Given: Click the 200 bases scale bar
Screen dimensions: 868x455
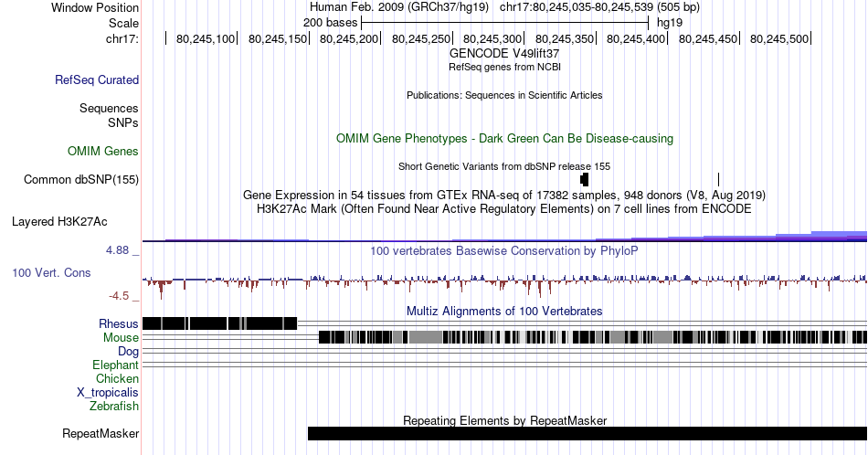Looking at the screenshot, I should (x=504, y=23).
